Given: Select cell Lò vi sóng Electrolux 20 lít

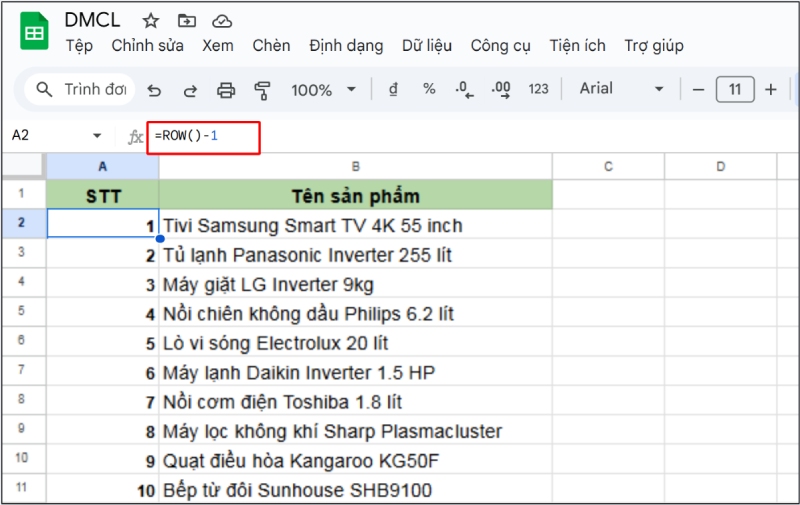Looking at the screenshot, I should [356, 342].
